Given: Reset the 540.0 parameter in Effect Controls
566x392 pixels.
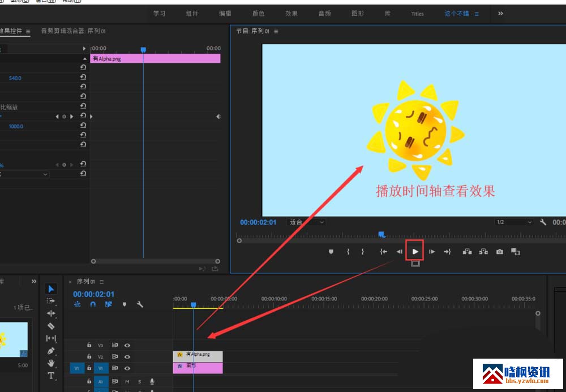Looking at the screenshot, I should pyautogui.click(x=83, y=77).
